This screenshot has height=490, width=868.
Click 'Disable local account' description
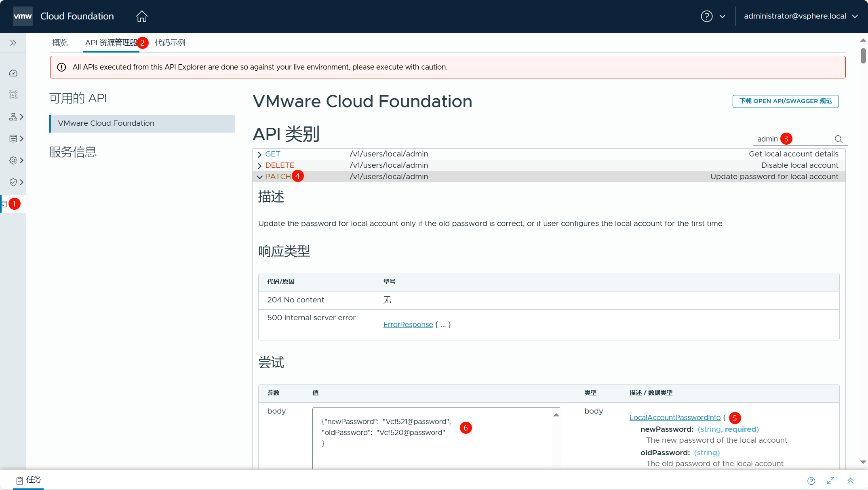[x=800, y=165]
